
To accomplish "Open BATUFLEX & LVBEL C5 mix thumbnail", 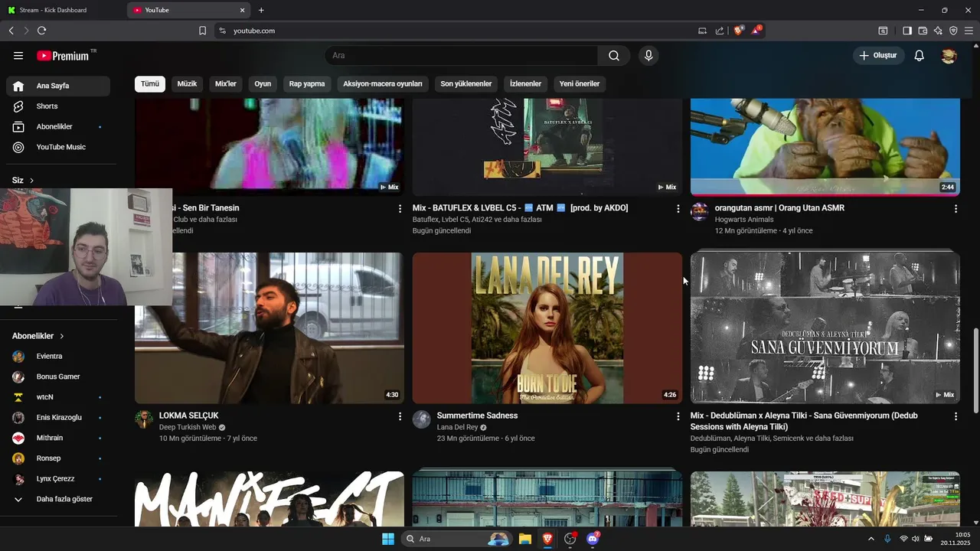I will 547,147.
